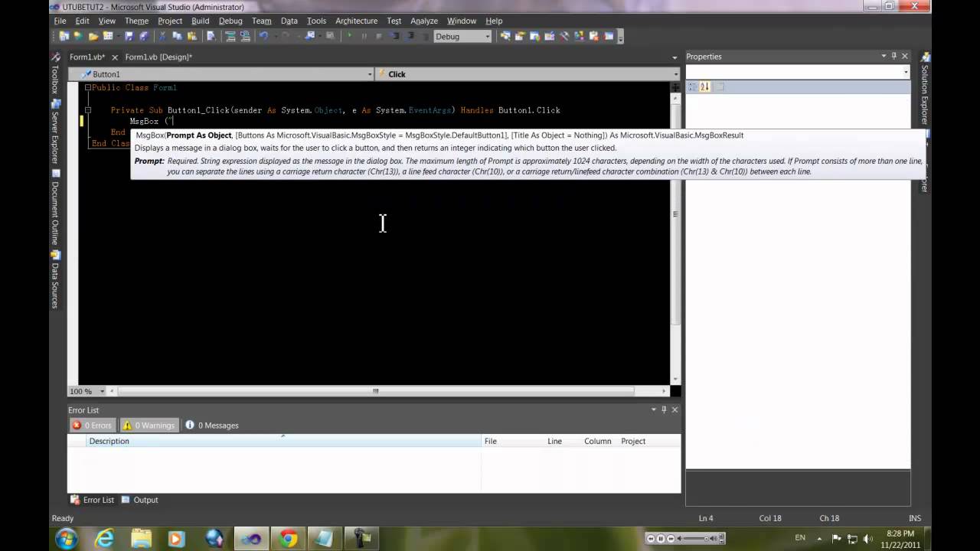Image resolution: width=980 pixels, height=551 pixels.
Task: Open the Properties panel window position menu
Action: coord(884,56)
